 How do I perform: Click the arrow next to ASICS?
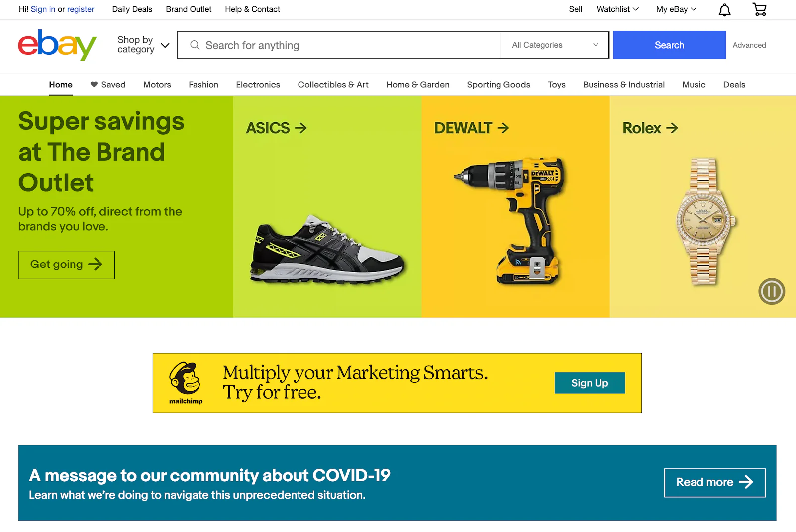click(301, 128)
